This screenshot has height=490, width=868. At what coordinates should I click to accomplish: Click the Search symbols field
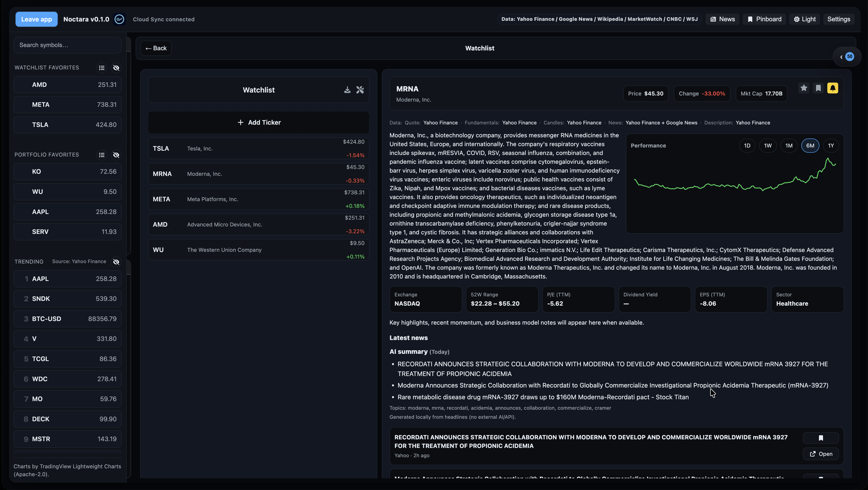pyautogui.click(x=67, y=45)
